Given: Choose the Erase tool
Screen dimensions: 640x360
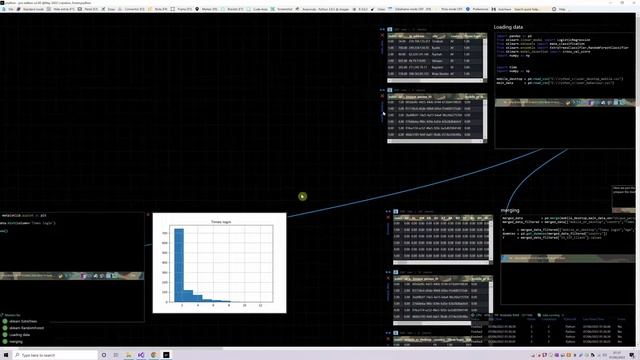Looking at the screenshot, I should [109, 9].
